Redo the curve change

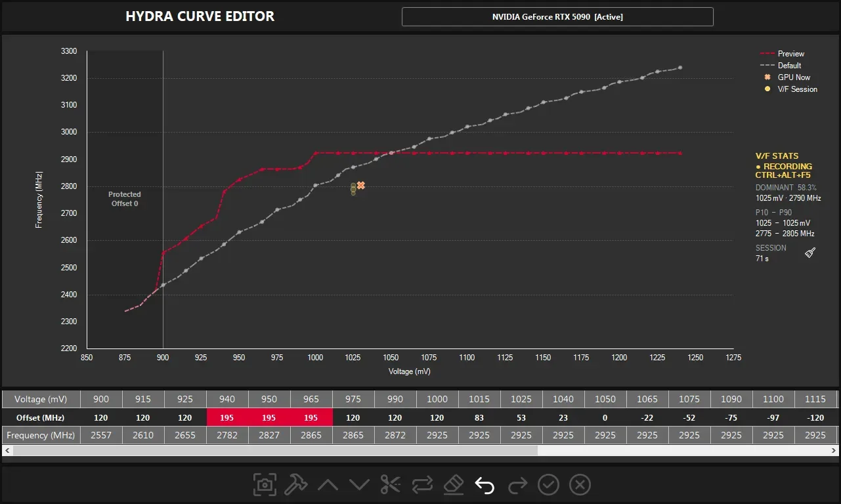click(517, 485)
